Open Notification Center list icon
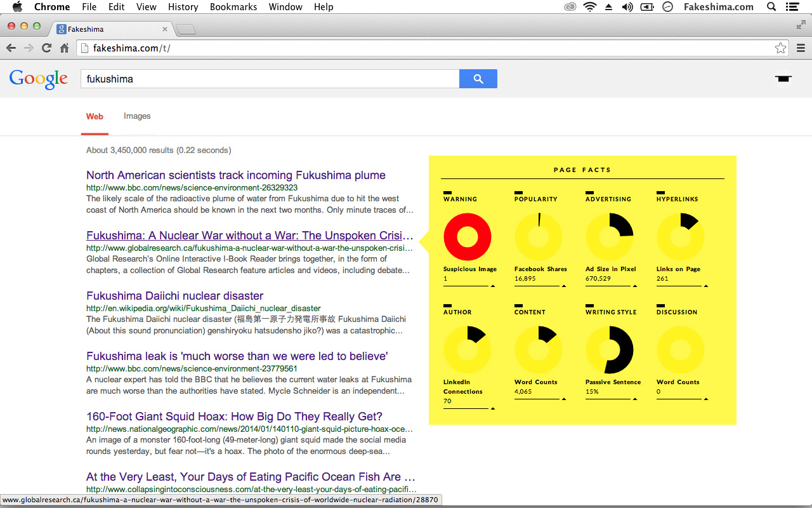The width and height of the screenshot is (812, 508). coord(792,7)
